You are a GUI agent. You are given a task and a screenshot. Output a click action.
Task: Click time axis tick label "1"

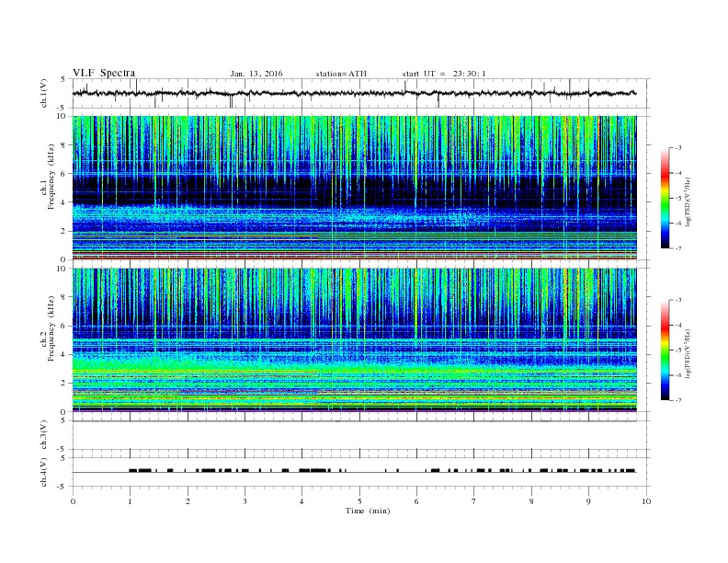coord(130,501)
